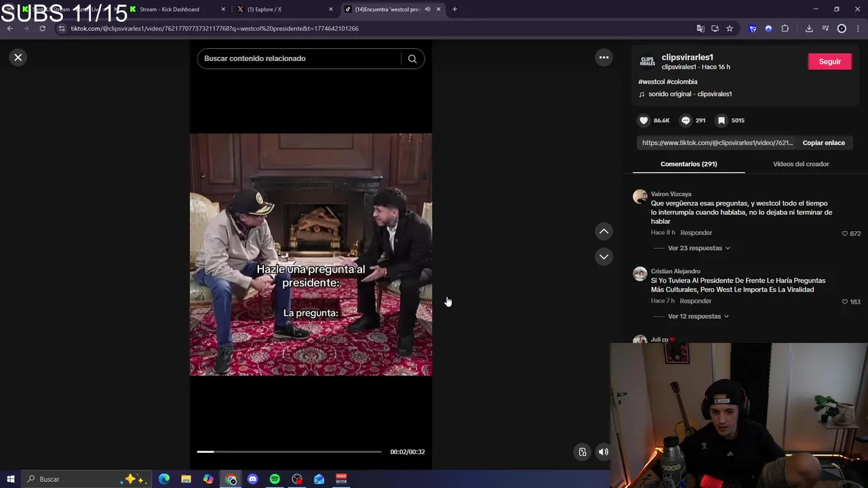
Task: Close 'Stream - Kick Dashboard' tab
Action: tap(223, 9)
